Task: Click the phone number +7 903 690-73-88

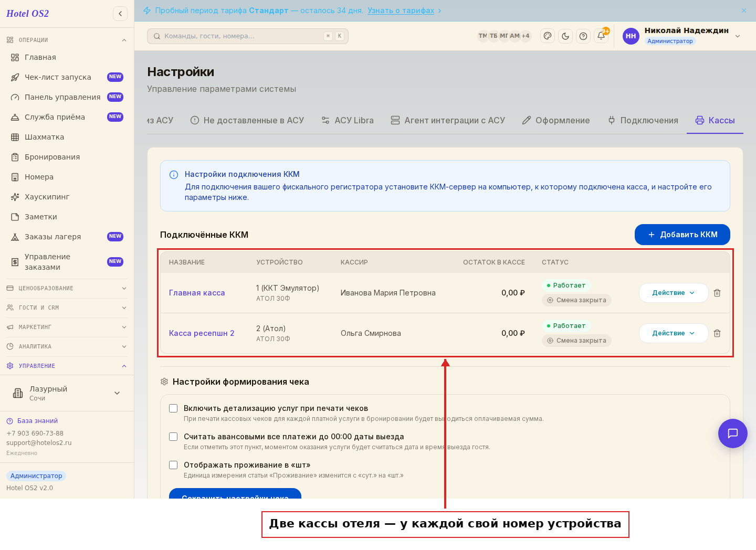Action: point(35,433)
